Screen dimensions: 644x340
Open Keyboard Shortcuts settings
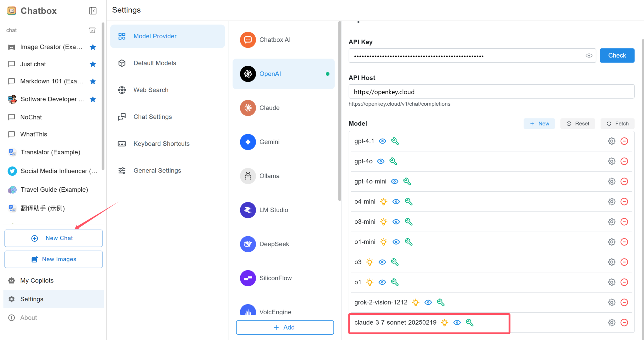click(168, 144)
